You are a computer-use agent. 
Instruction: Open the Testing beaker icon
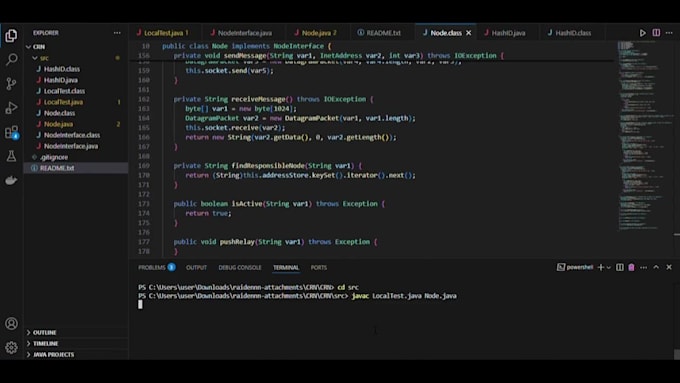(x=11, y=156)
